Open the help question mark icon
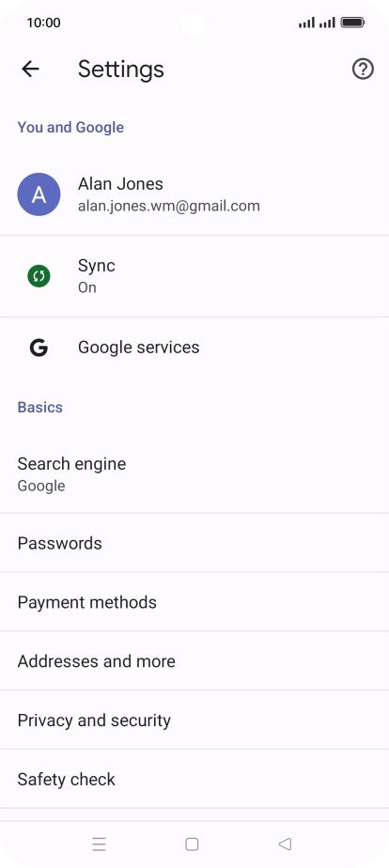 (x=363, y=70)
